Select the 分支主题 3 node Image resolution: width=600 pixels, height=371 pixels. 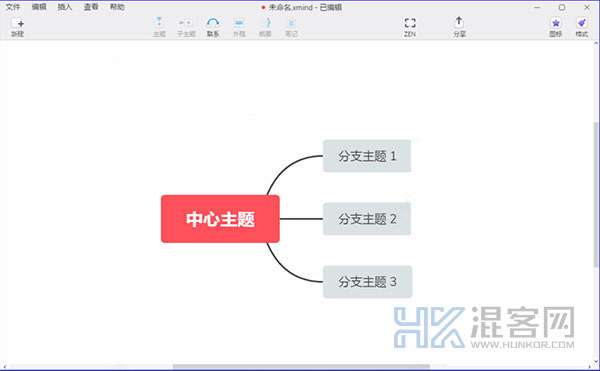367,282
